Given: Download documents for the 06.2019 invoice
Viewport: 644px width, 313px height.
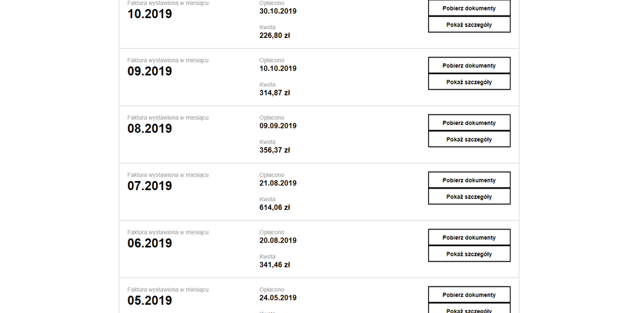Looking at the screenshot, I should click(469, 238).
